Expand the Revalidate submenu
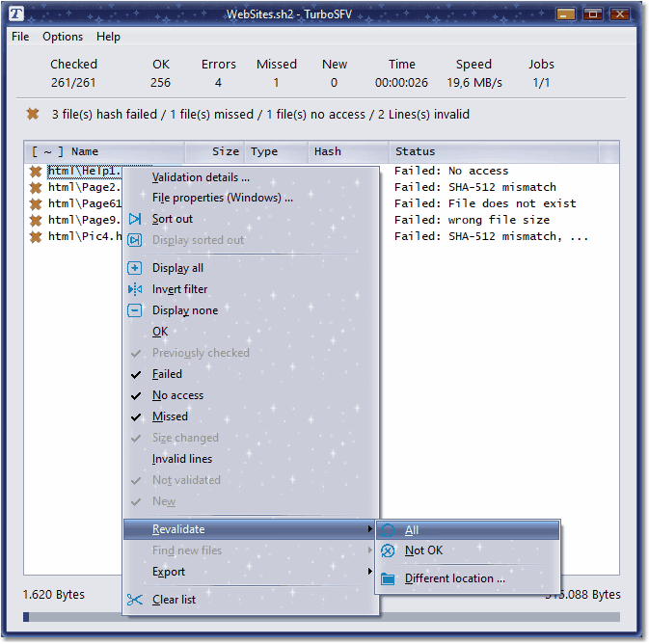This screenshot has height=644, width=649. [250, 529]
